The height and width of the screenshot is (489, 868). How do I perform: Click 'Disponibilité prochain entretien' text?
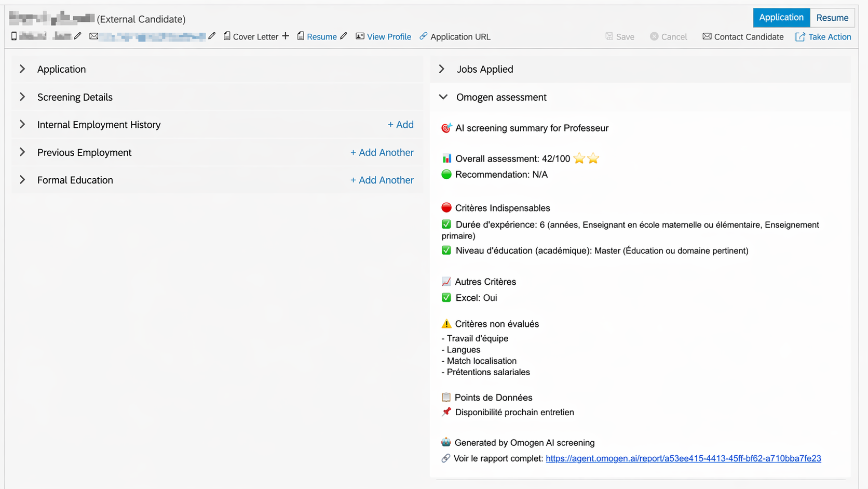tap(514, 412)
